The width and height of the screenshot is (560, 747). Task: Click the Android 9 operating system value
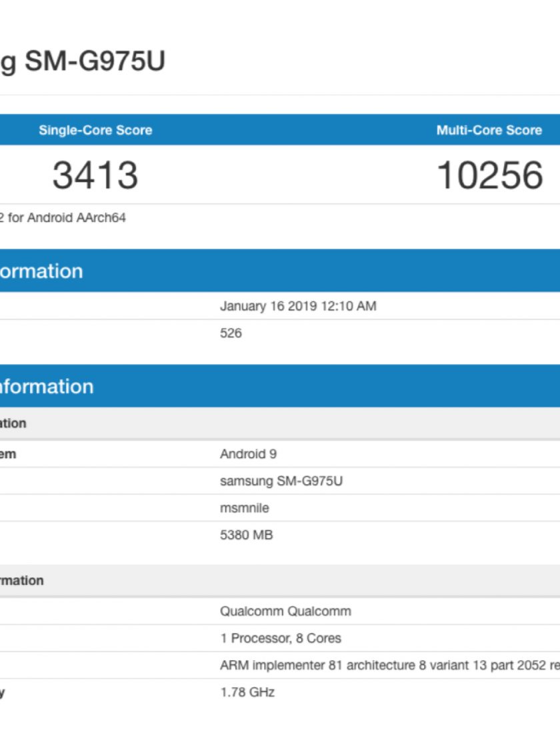(248, 454)
